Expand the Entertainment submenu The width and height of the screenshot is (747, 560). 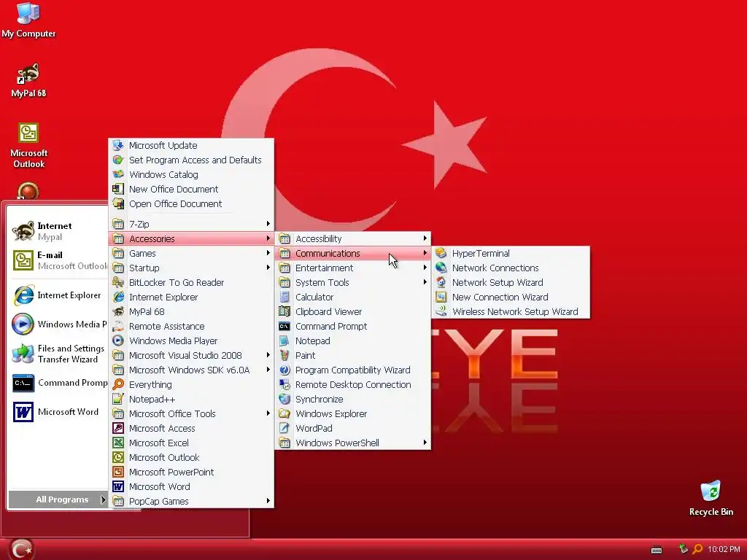coord(353,268)
